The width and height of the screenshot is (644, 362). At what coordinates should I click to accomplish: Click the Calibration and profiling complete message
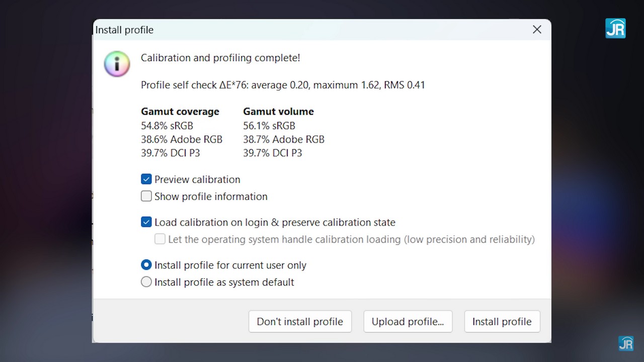tap(220, 58)
